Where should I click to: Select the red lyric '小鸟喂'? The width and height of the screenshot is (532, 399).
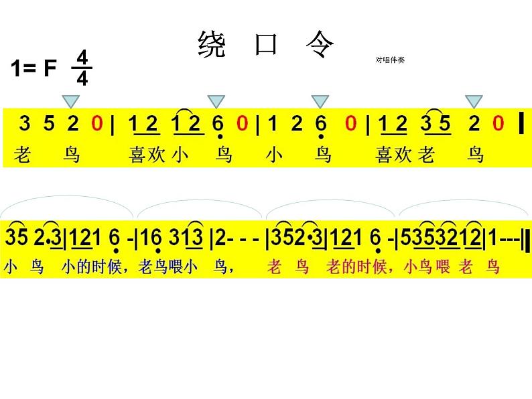point(427,267)
